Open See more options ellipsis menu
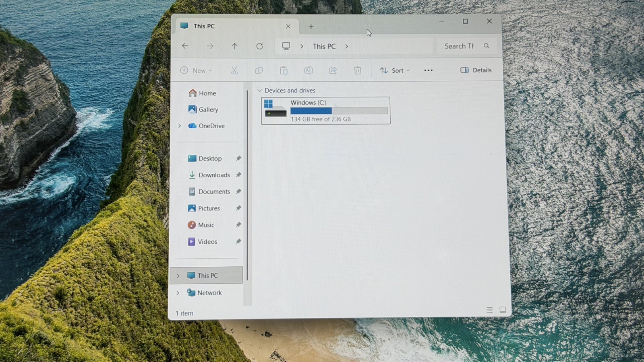 tap(428, 70)
